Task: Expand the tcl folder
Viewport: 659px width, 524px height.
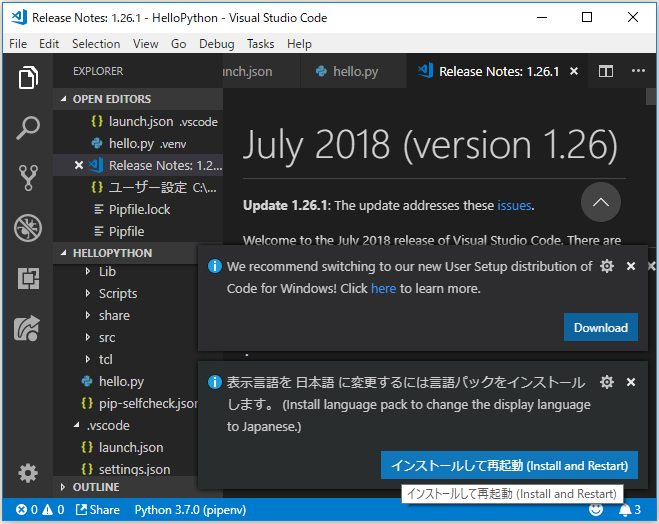Action: point(88,359)
